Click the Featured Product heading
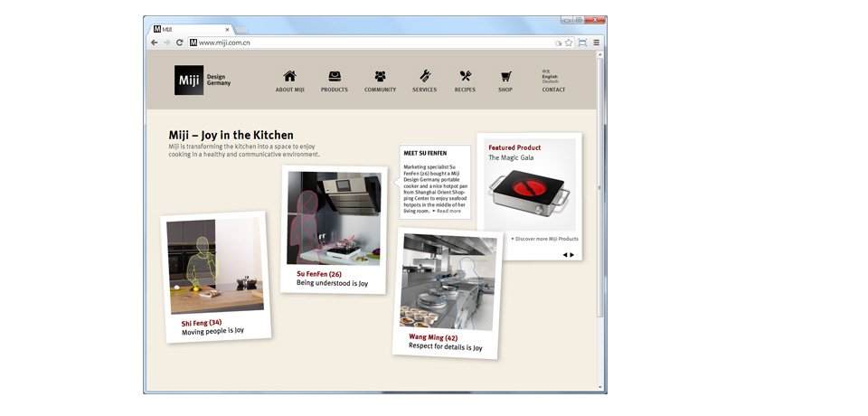This screenshot has width=868, height=416. click(x=514, y=148)
